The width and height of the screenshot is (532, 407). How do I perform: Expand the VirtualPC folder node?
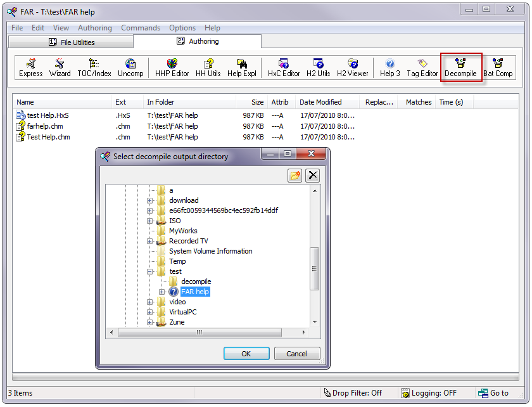[150, 313]
